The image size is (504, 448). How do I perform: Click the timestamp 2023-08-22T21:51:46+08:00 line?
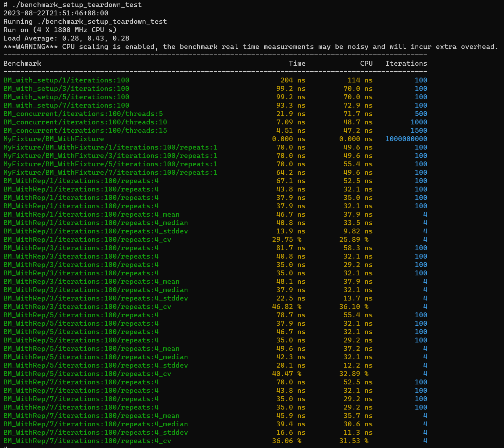coord(56,13)
